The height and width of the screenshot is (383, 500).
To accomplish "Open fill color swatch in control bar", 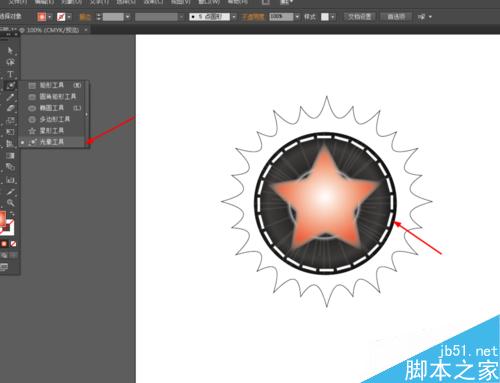I will tap(41, 17).
